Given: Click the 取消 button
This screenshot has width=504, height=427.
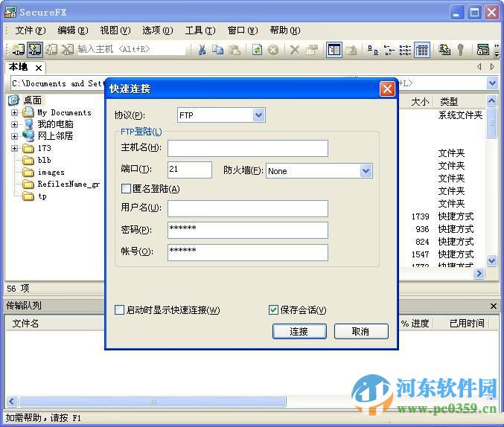Looking at the screenshot, I should [361, 331].
